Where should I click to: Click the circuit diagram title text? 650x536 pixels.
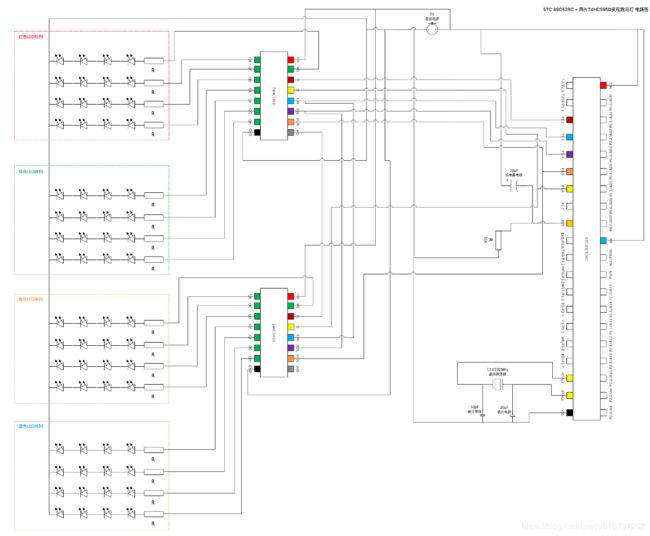[x=595, y=9]
